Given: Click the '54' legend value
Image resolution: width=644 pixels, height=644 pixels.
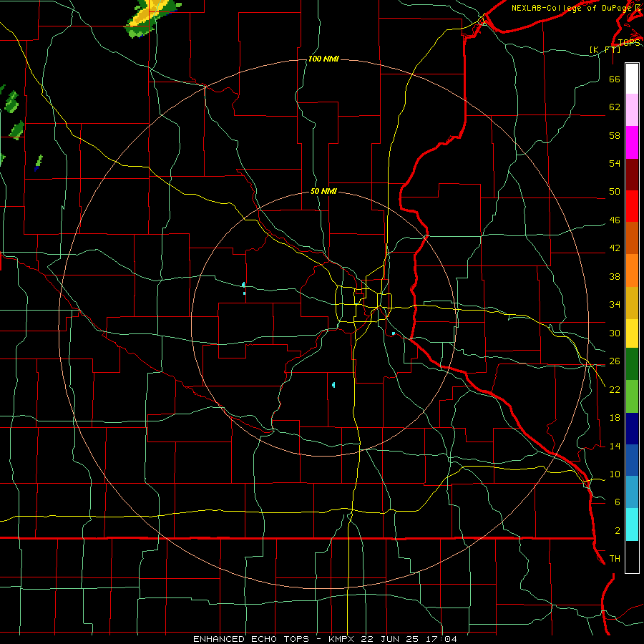Looking at the screenshot, I should 615,163.
